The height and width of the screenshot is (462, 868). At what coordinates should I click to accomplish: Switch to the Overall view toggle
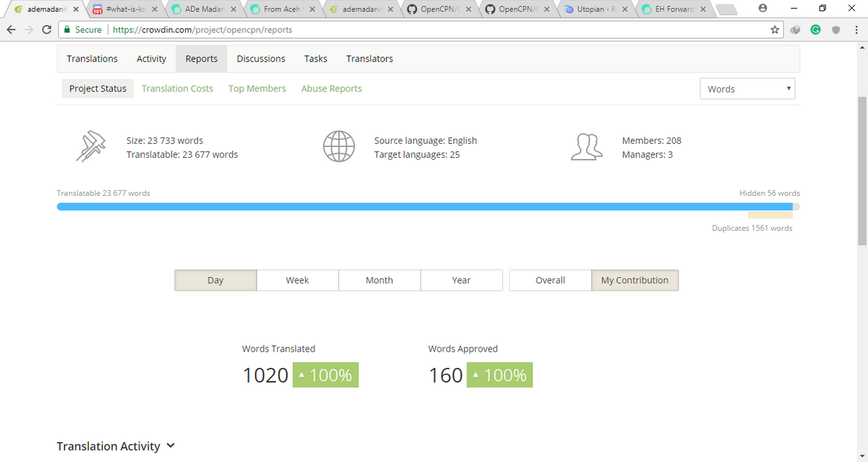click(x=551, y=280)
